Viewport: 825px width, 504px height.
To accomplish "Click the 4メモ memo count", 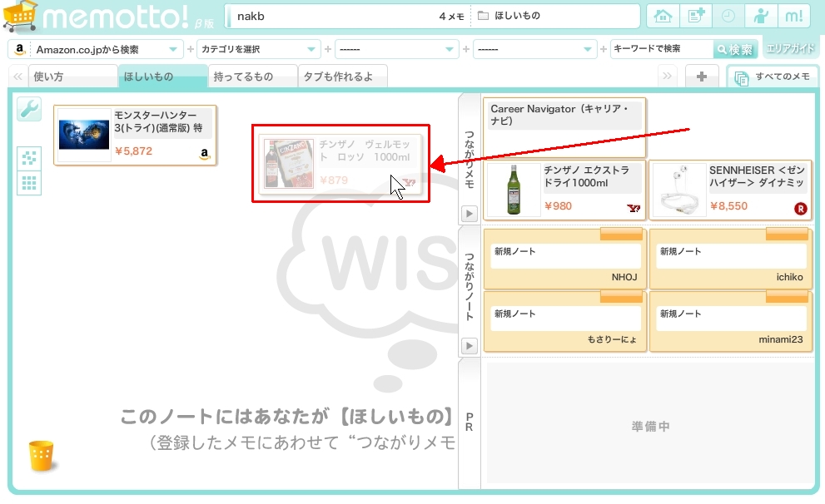I will coord(451,17).
